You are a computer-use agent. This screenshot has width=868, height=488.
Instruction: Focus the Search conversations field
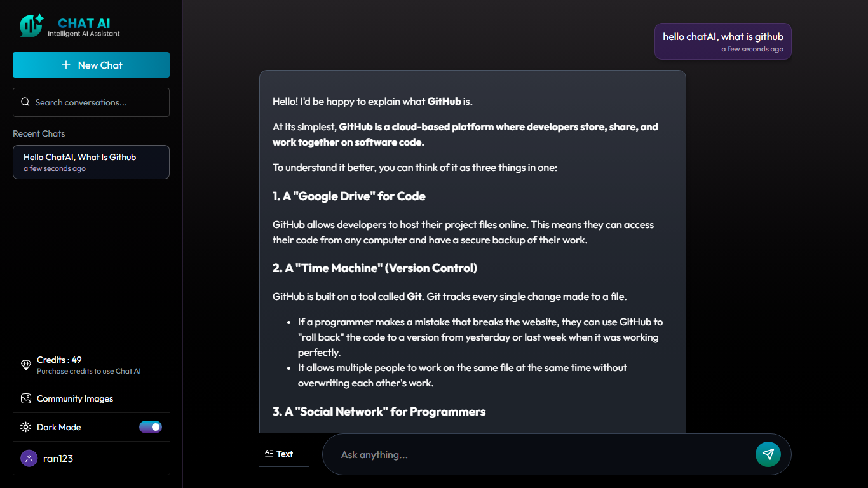(91, 102)
